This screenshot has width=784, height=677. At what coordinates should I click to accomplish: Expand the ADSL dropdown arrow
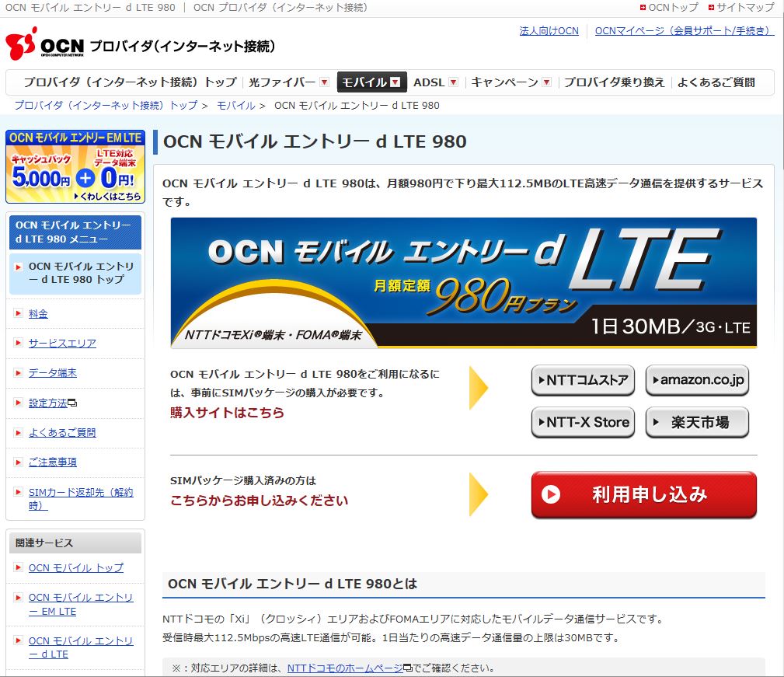(x=454, y=82)
